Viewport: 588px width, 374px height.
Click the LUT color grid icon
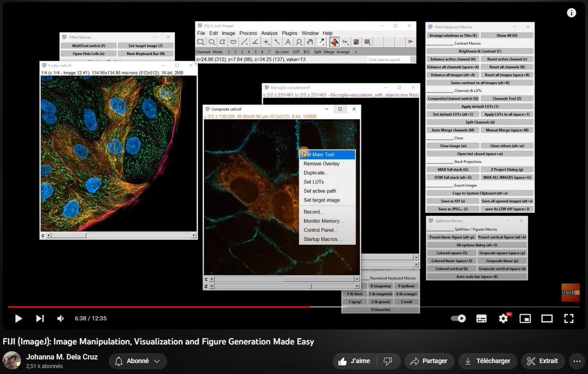pos(356,42)
